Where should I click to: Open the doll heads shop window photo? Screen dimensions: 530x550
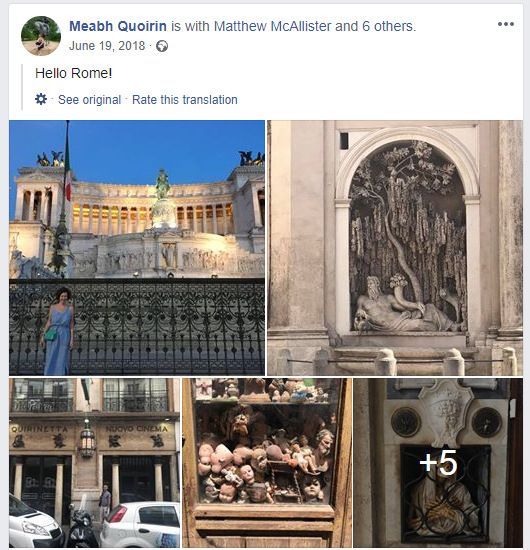[267, 463]
